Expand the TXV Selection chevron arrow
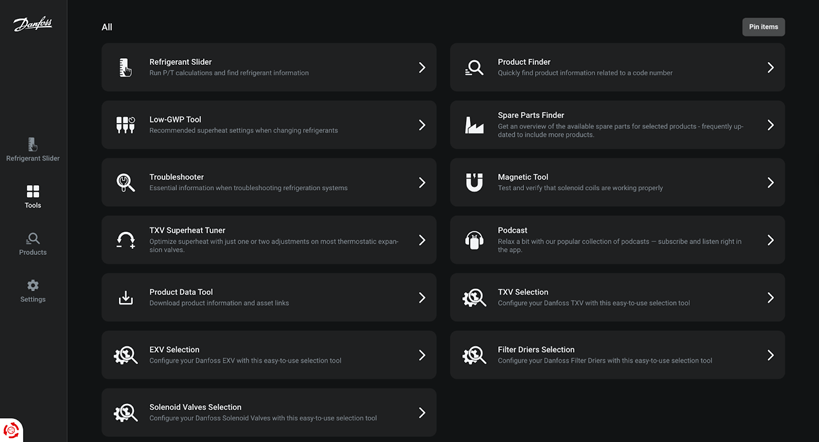Viewport: 819px width, 442px height. click(x=770, y=298)
